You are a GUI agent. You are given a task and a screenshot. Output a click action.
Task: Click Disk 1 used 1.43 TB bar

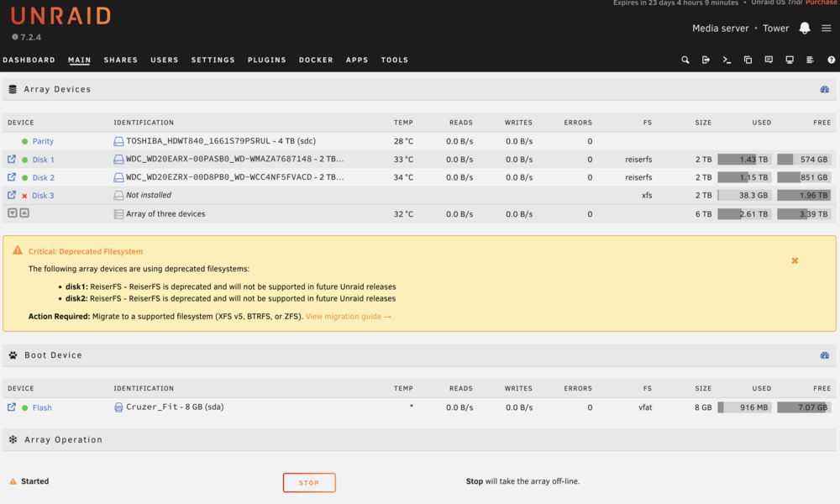744,159
